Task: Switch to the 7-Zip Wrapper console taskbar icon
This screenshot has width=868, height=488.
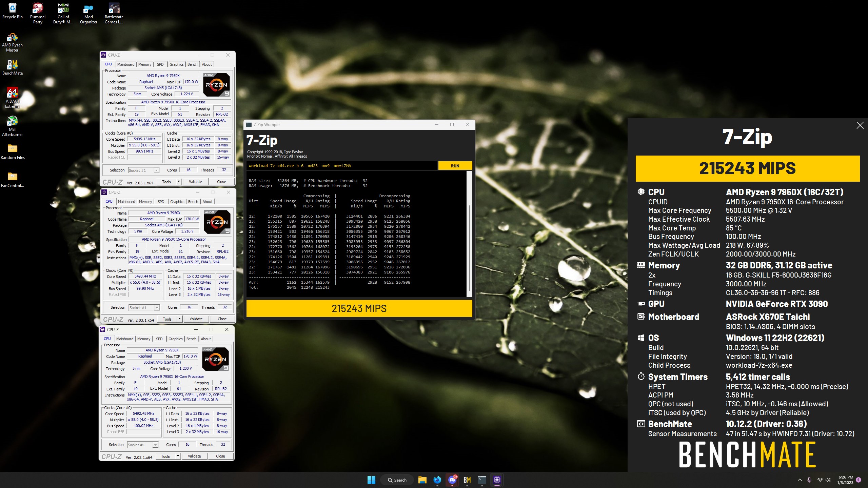Action: pyautogui.click(x=482, y=480)
